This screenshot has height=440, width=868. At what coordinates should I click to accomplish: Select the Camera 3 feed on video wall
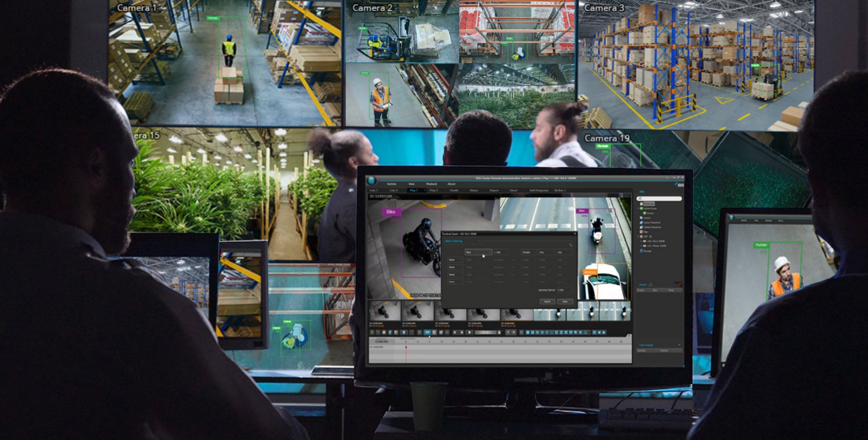coord(696,65)
